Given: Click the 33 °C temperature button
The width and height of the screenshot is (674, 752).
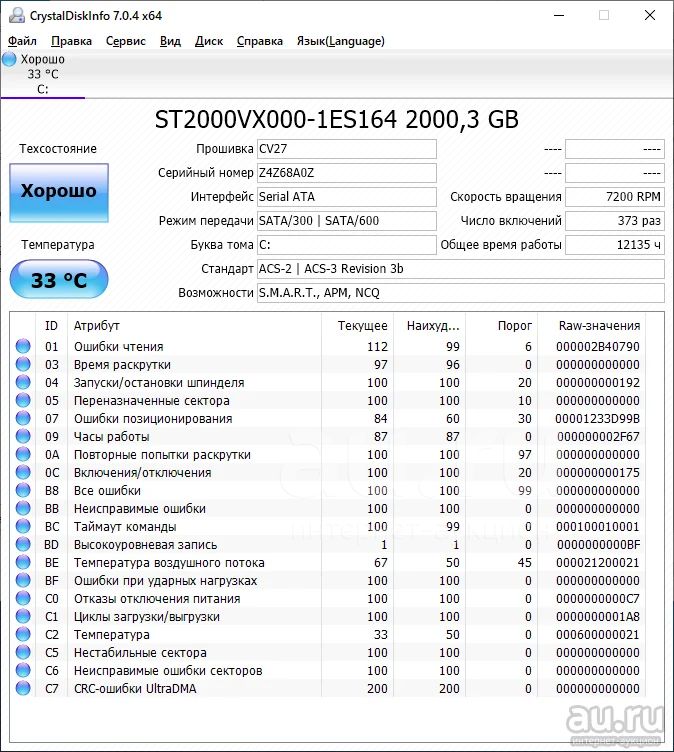Looking at the screenshot, I should (x=59, y=280).
